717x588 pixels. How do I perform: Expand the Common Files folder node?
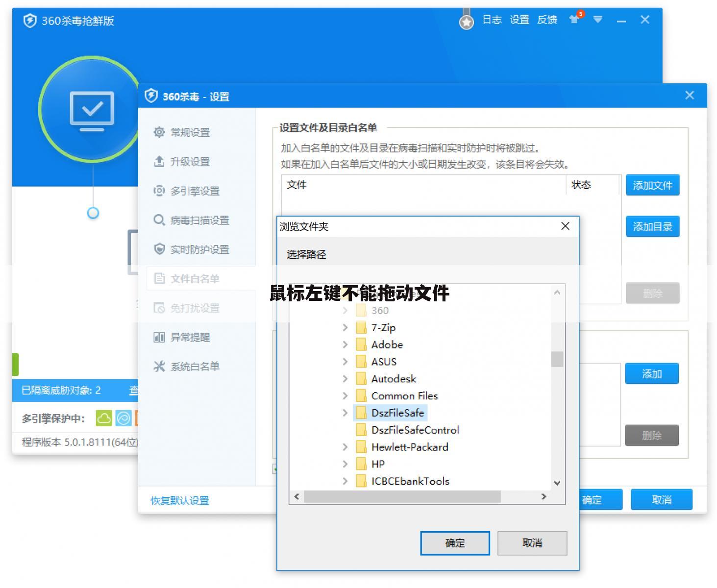point(345,396)
